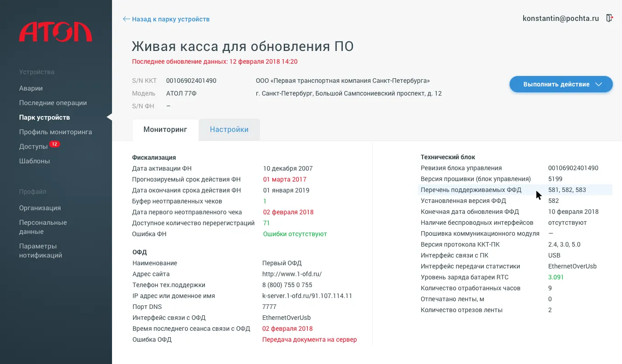
Task: Open Организация profile section
Action: tap(40, 208)
